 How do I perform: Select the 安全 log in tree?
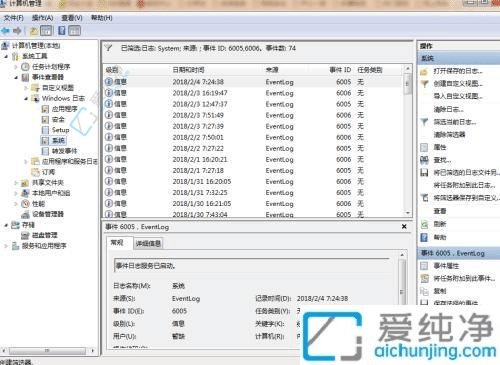(x=58, y=119)
